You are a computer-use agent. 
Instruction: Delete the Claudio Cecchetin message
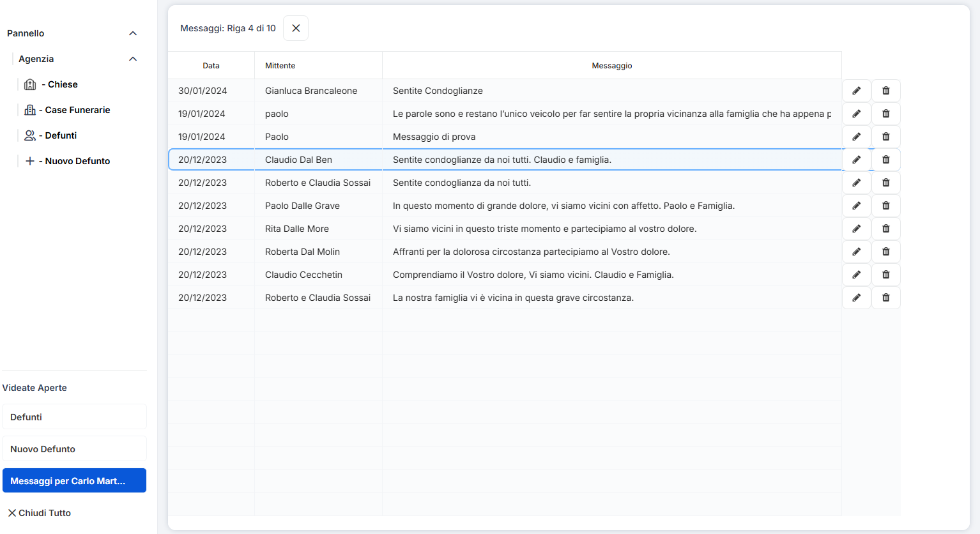click(885, 275)
